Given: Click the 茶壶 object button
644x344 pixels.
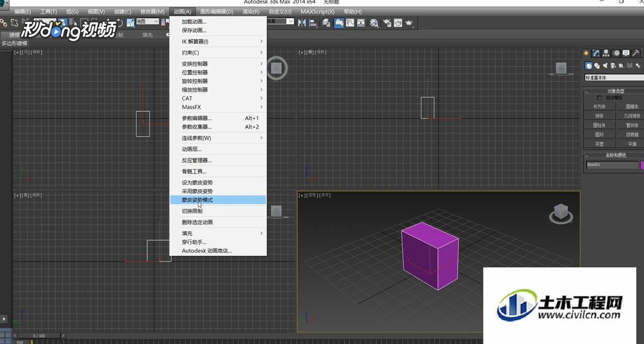Looking at the screenshot, I should (x=599, y=144).
